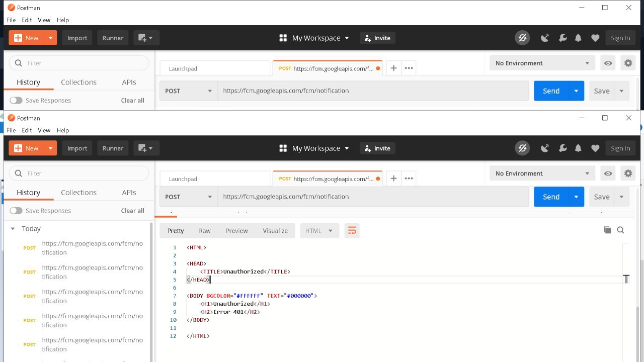The width and height of the screenshot is (644, 362).
Task: Switch to History tab in front window
Action: 28,193
